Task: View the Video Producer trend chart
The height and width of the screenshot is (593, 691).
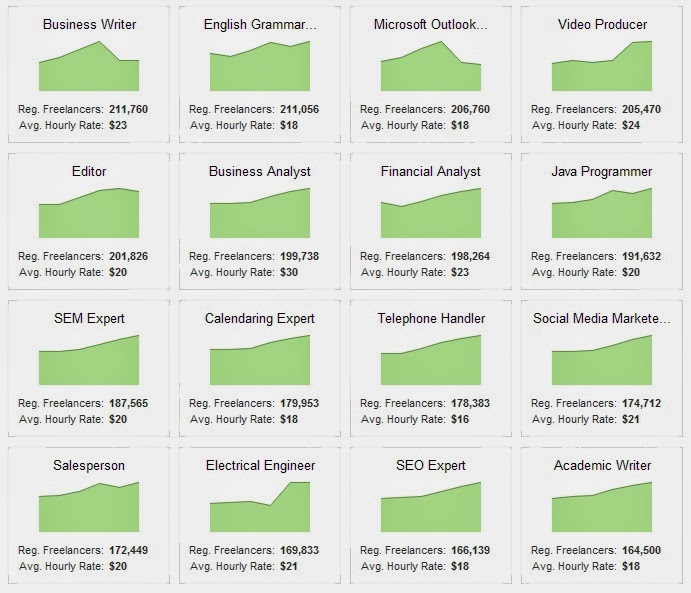Action: (602, 66)
